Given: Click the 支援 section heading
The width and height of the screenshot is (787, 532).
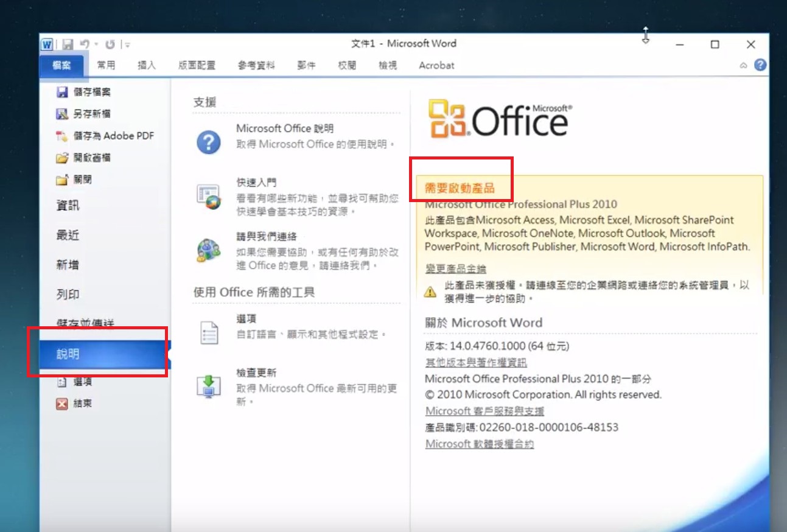Looking at the screenshot, I should click(205, 102).
